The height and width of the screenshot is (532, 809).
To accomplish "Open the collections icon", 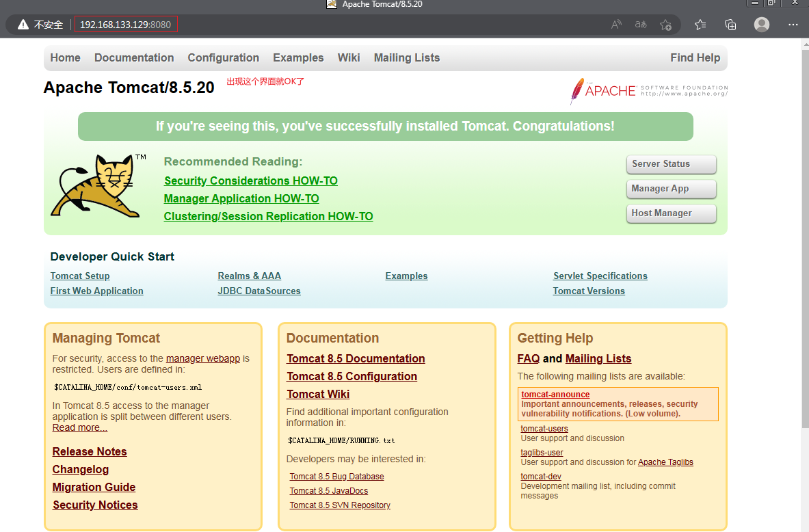I will click(730, 25).
